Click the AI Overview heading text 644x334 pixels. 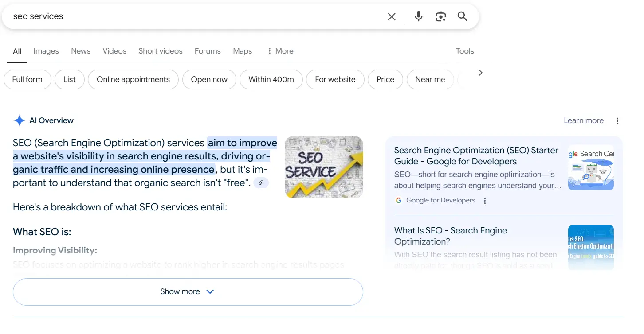click(51, 120)
